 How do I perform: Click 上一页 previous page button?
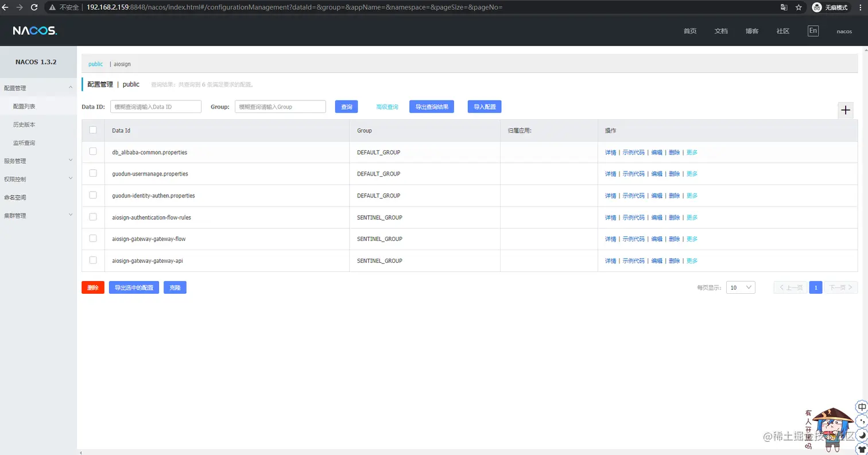(790, 287)
